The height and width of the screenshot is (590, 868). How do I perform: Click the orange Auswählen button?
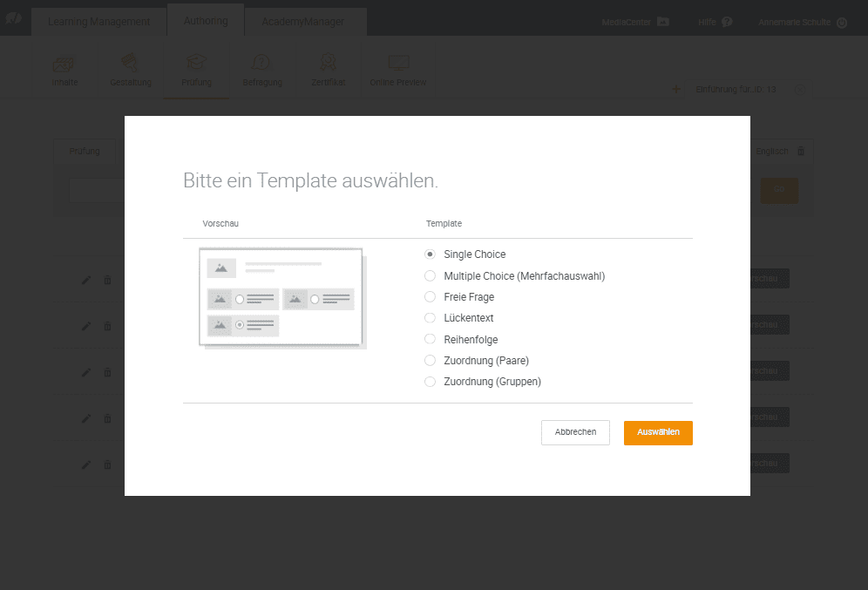point(658,433)
